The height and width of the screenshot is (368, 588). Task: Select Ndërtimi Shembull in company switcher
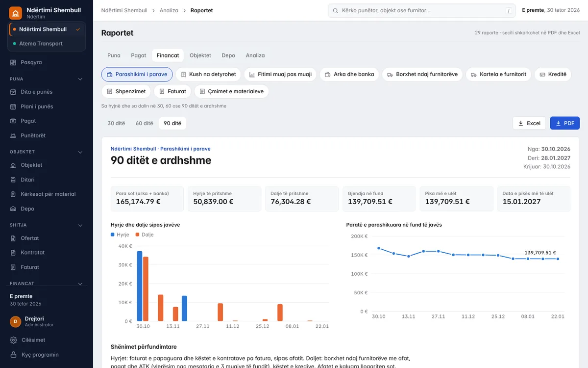[47, 29]
